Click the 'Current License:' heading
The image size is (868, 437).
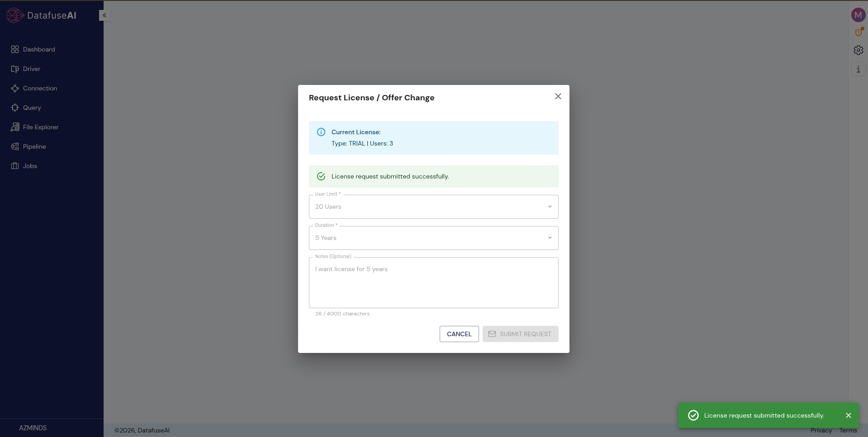click(356, 132)
